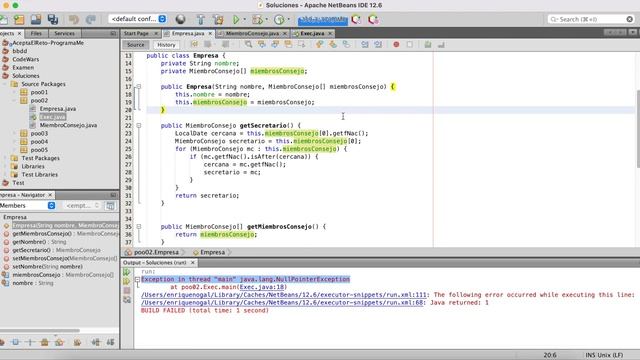640x360 pixels.
Task: Click the Uncomment lines icon in editor toolbar
Action: coord(441,44)
